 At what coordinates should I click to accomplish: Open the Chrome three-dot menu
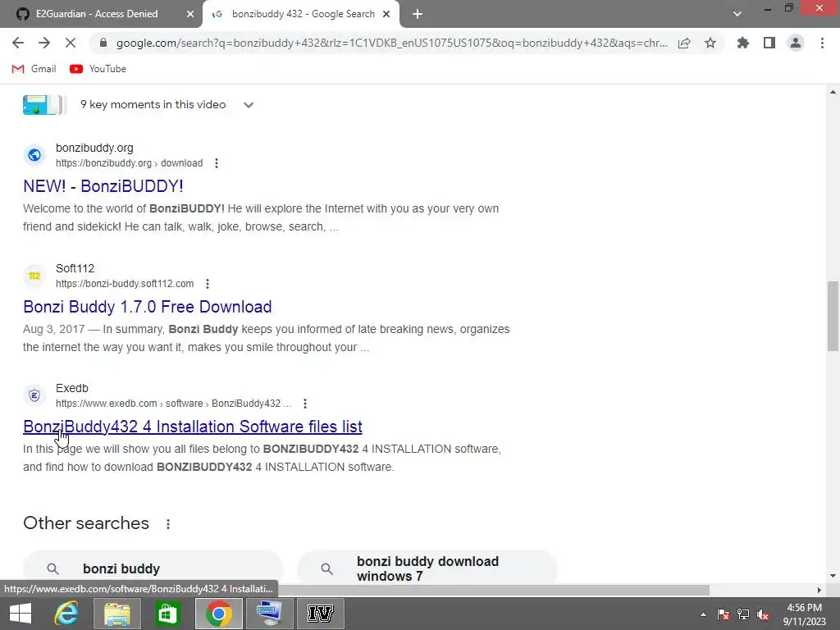[822, 43]
